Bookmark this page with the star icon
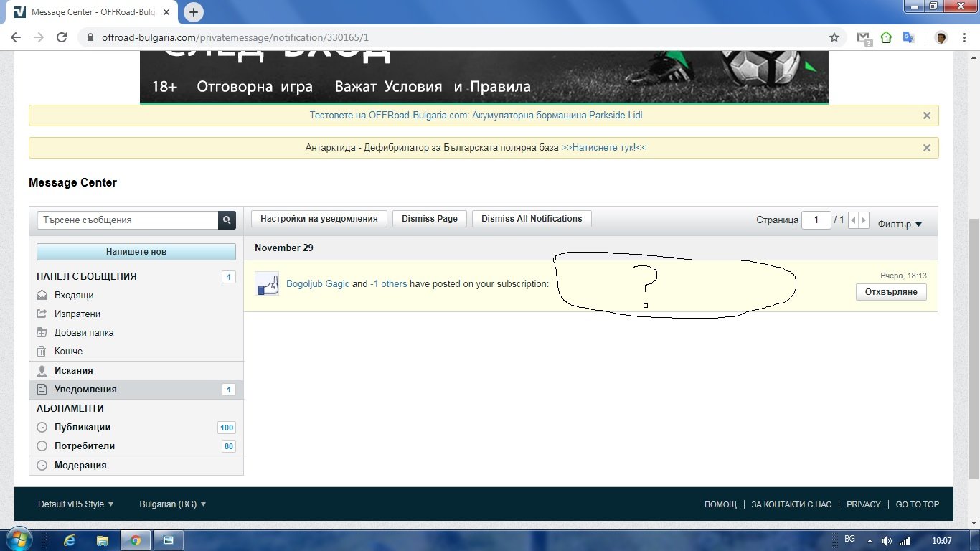Viewport: 980px width, 551px height. [834, 37]
